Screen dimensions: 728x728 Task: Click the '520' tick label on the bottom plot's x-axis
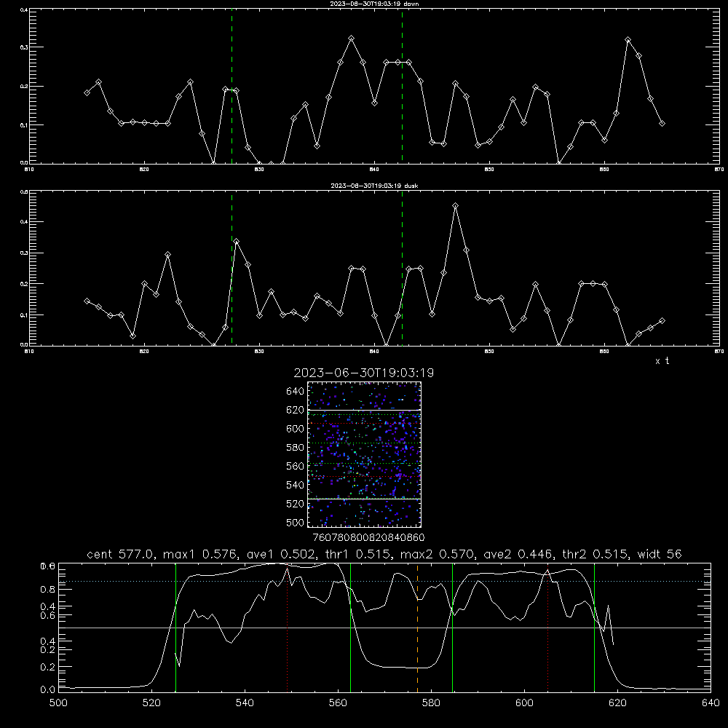click(x=151, y=703)
